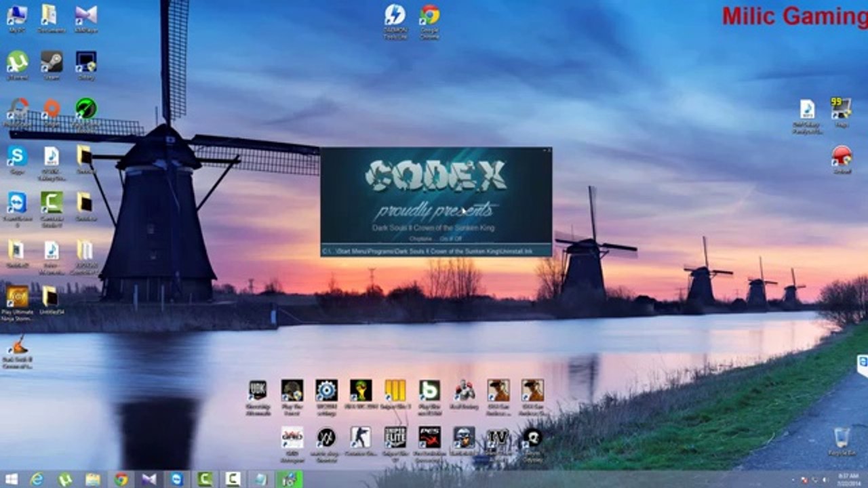Click the CODEX installer file path text
Viewport: 868px width, 488px height.
(x=428, y=251)
